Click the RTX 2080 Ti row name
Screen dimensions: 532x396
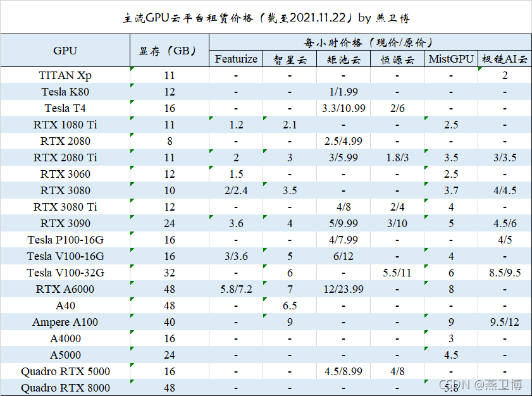[x=65, y=158]
